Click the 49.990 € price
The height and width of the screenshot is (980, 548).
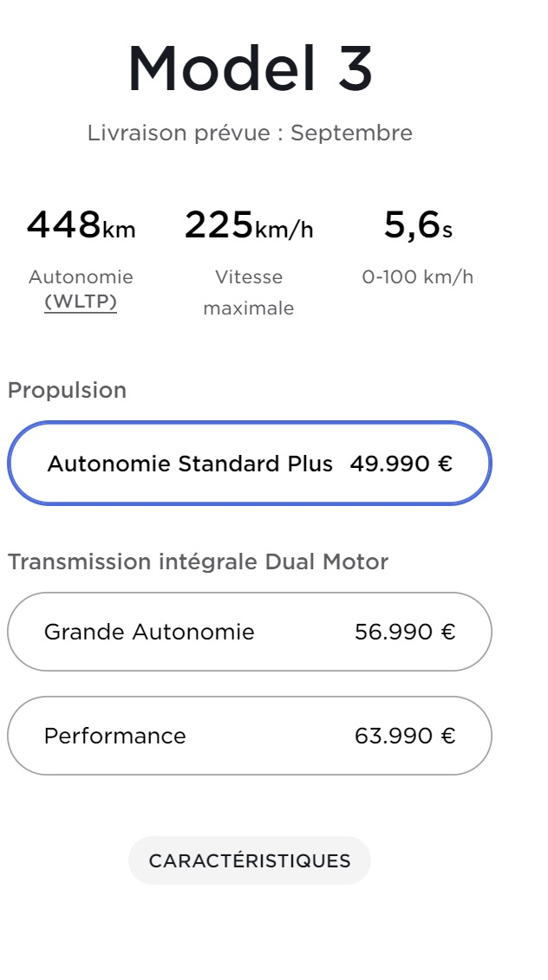point(401,464)
